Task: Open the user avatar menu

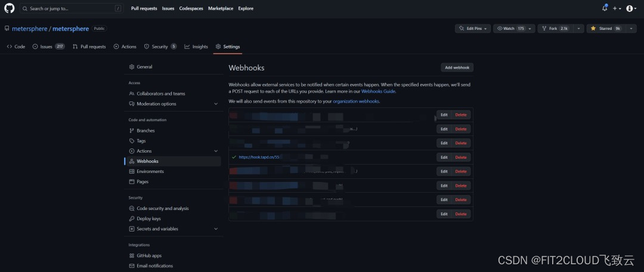Action: (x=631, y=8)
